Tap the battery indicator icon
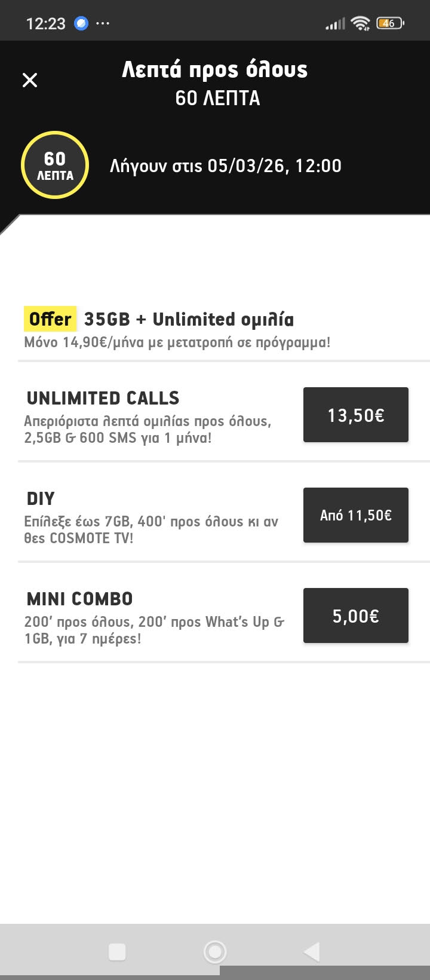The height and width of the screenshot is (980, 430). tap(389, 23)
